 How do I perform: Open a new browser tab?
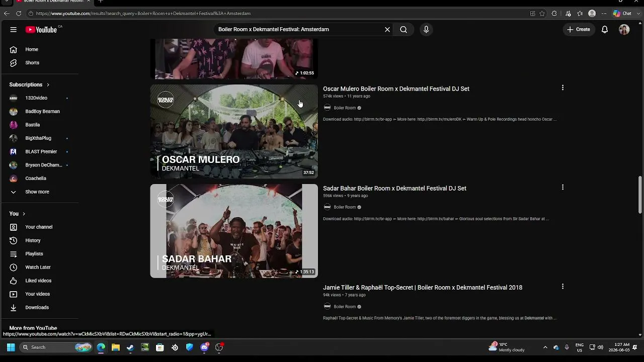pyautogui.click(x=100, y=1)
